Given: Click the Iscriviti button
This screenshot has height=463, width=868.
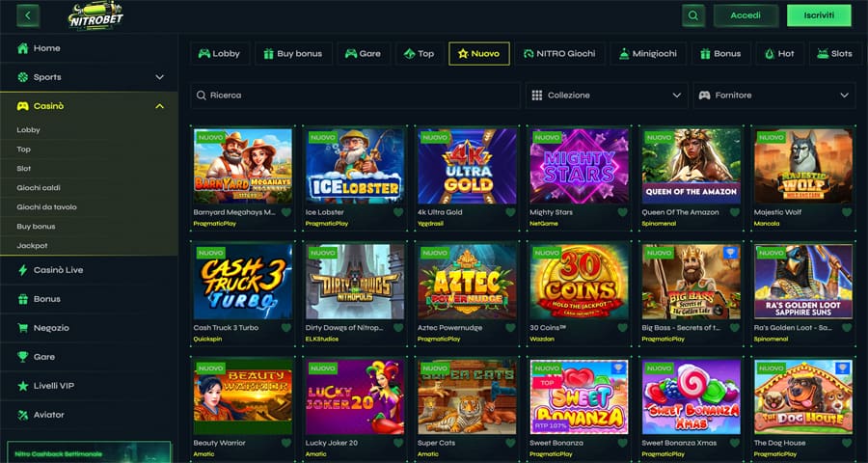Looking at the screenshot, I should click(x=819, y=15).
